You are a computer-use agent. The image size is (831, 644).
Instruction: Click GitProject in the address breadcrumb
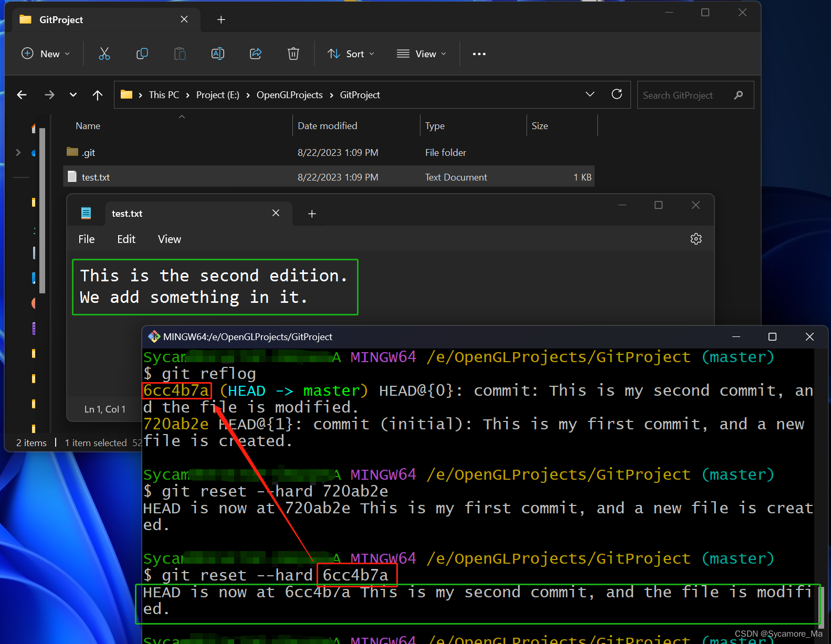[360, 95]
